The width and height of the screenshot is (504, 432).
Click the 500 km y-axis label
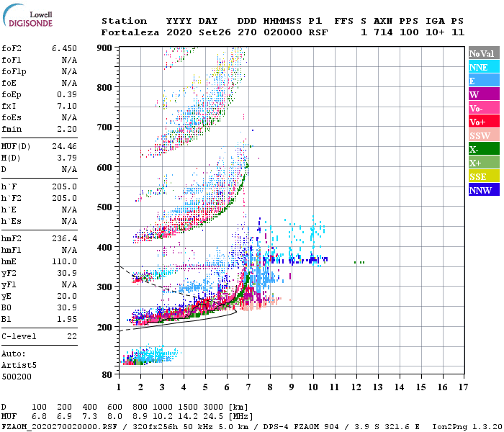104,207
